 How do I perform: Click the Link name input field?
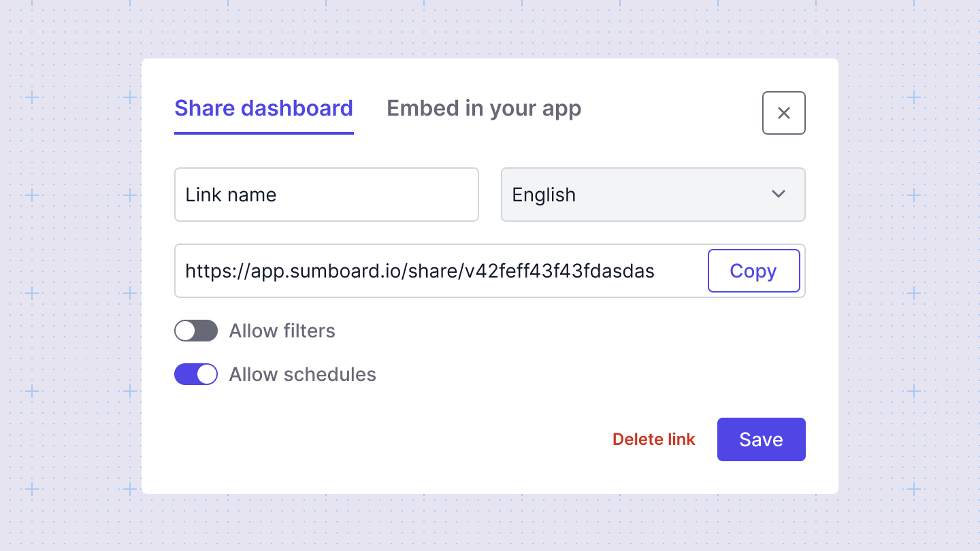[x=326, y=195]
